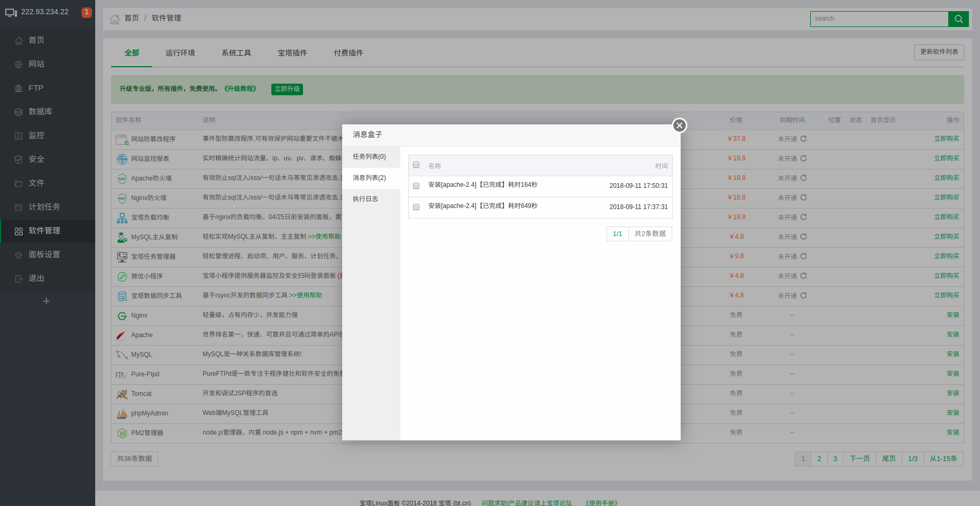Install Nginx via its 安装 link
This screenshot has height=506, width=980.
pyautogui.click(x=952, y=314)
